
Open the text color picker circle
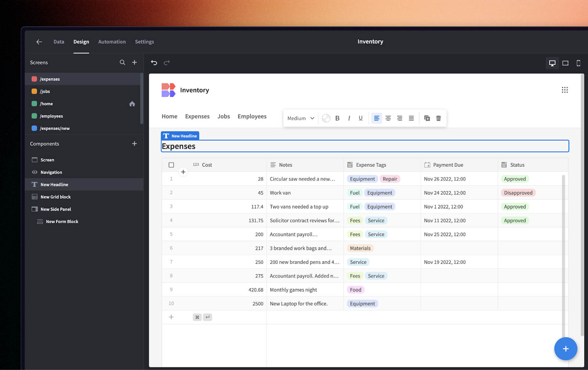326,118
